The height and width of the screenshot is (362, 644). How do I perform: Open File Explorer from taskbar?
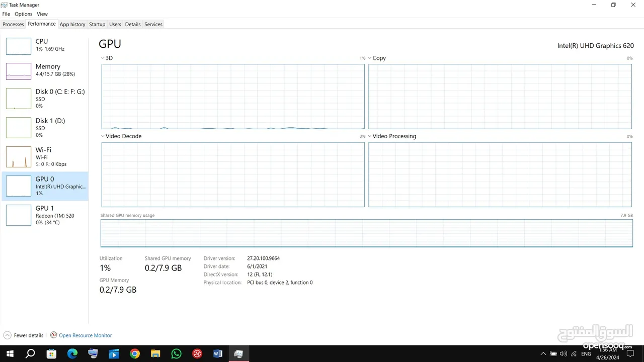click(155, 354)
